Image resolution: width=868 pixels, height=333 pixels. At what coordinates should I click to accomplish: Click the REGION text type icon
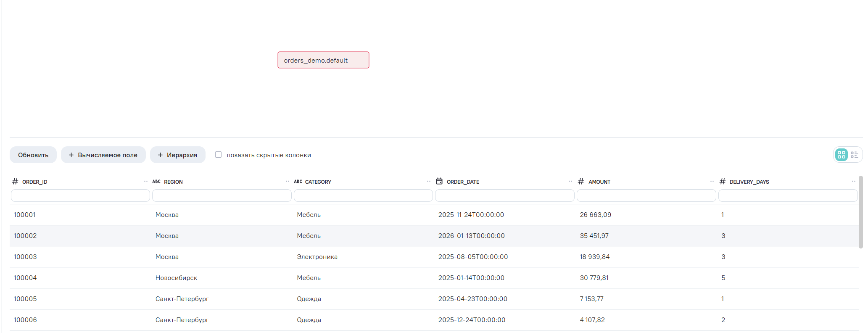pyautogui.click(x=156, y=182)
